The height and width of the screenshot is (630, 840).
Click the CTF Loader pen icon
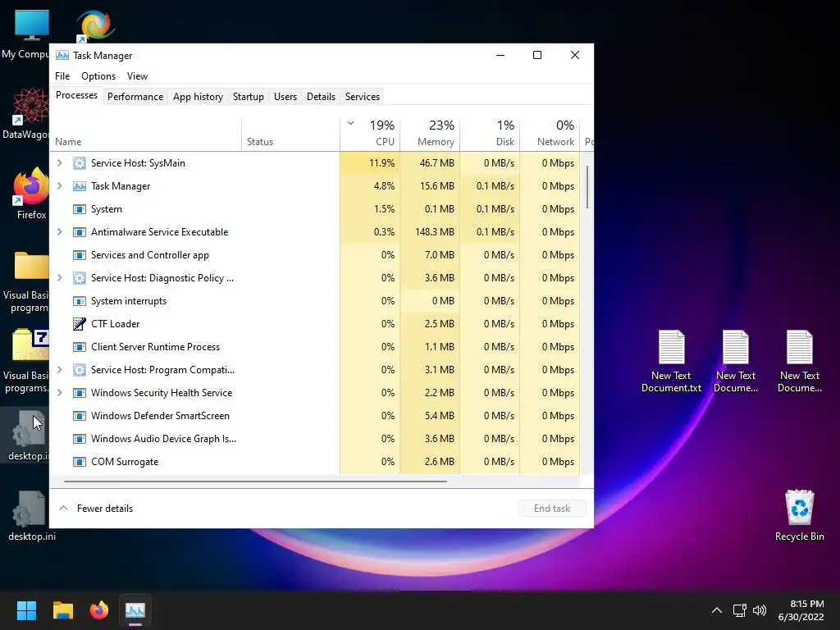(x=80, y=324)
